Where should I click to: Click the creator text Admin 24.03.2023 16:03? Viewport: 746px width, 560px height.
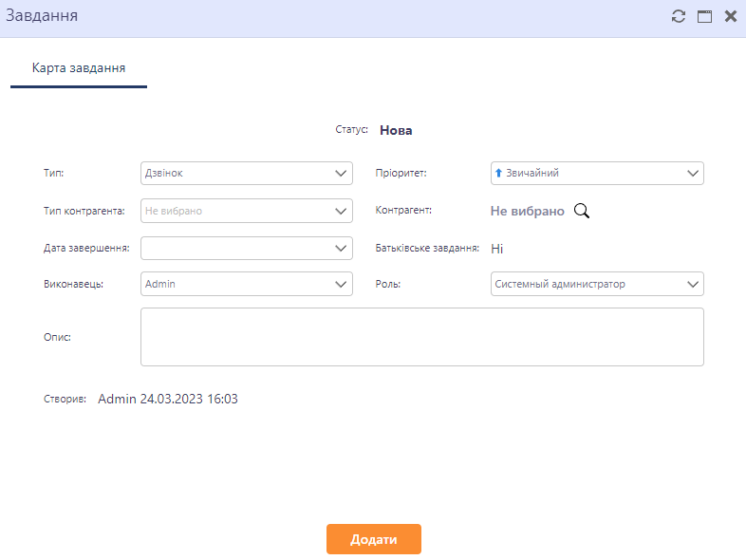click(x=168, y=400)
